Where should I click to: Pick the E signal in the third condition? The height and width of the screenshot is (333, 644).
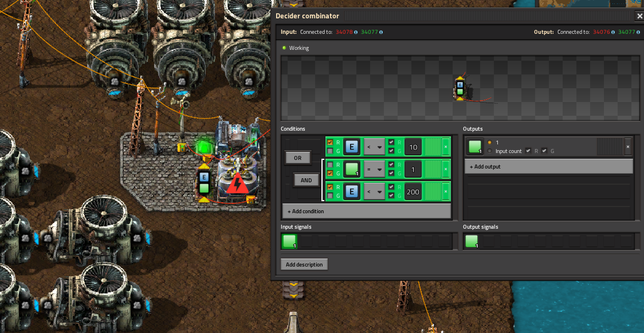352,191
